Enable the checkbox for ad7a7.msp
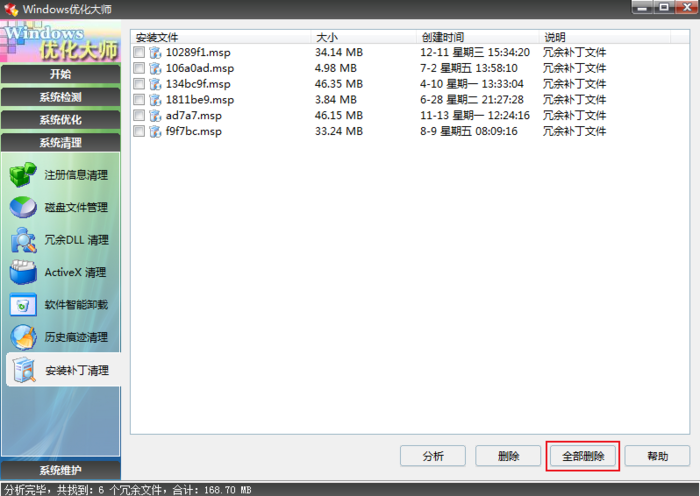 [x=139, y=116]
